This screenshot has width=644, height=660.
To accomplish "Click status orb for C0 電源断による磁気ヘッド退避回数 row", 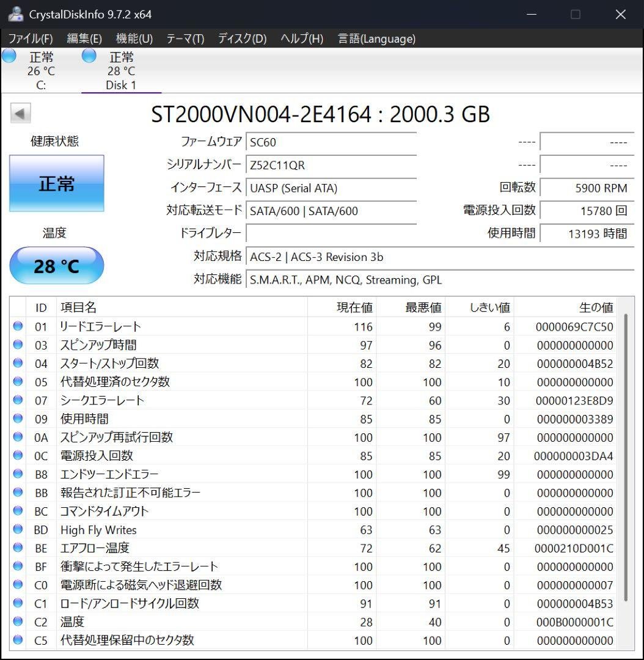I will click(18, 585).
